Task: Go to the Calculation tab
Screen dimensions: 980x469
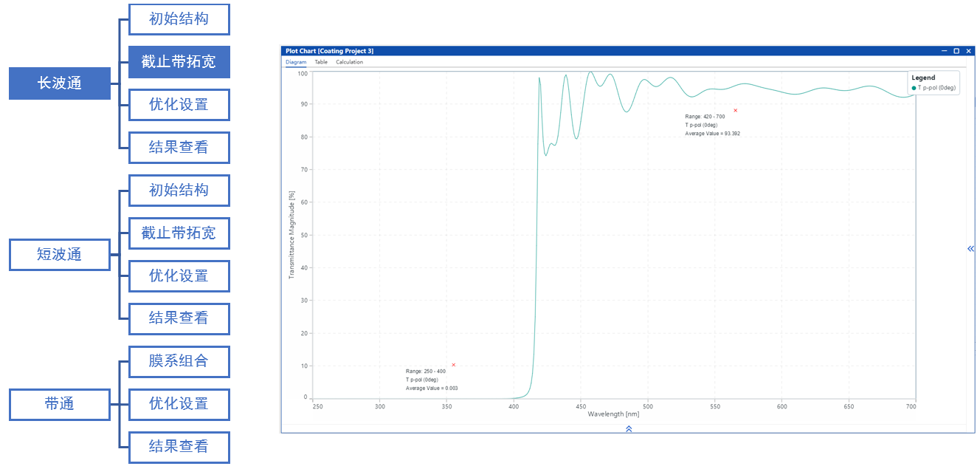Action: point(349,62)
